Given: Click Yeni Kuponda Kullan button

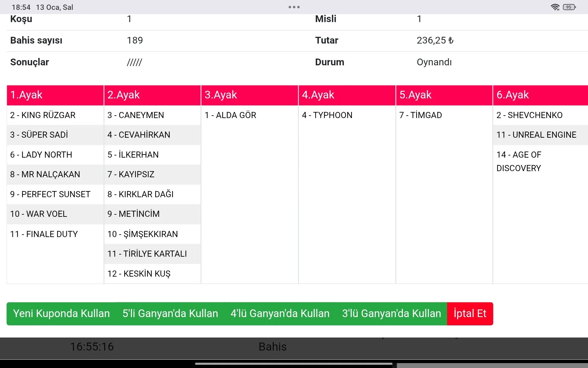Looking at the screenshot, I should (x=62, y=313).
